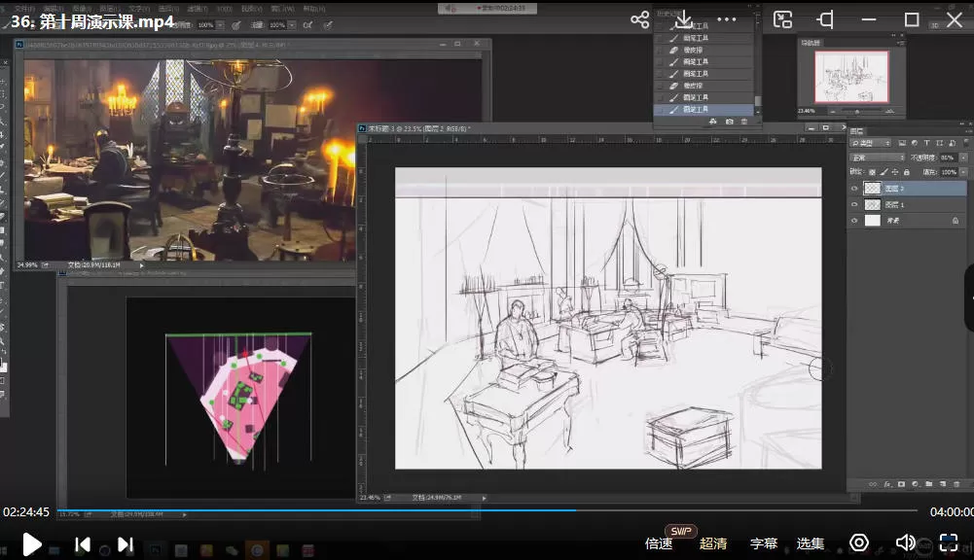Open the 字幕 subtitles menu
This screenshot has height=560, width=974.
(764, 543)
